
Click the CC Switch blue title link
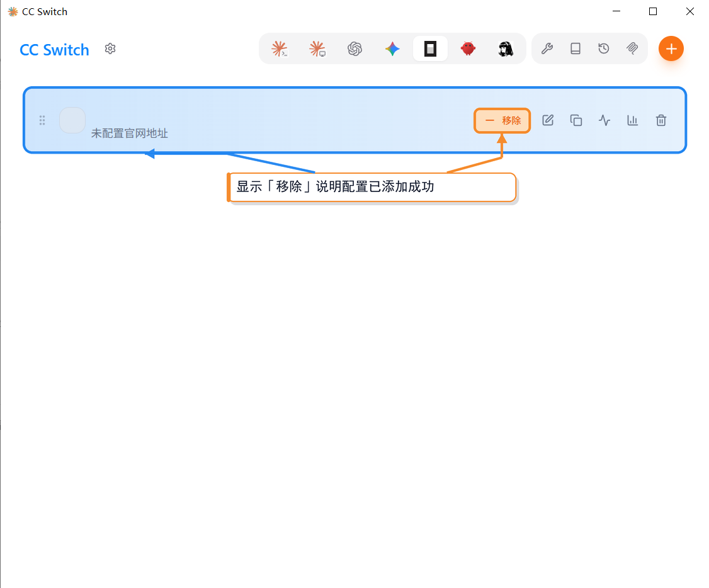tap(54, 50)
